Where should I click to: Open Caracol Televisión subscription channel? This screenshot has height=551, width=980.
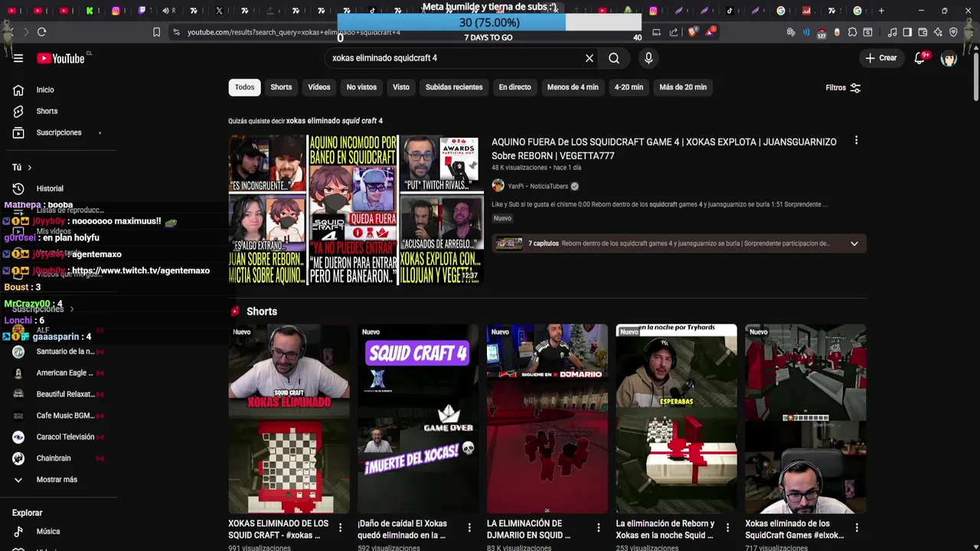coord(58,437)
